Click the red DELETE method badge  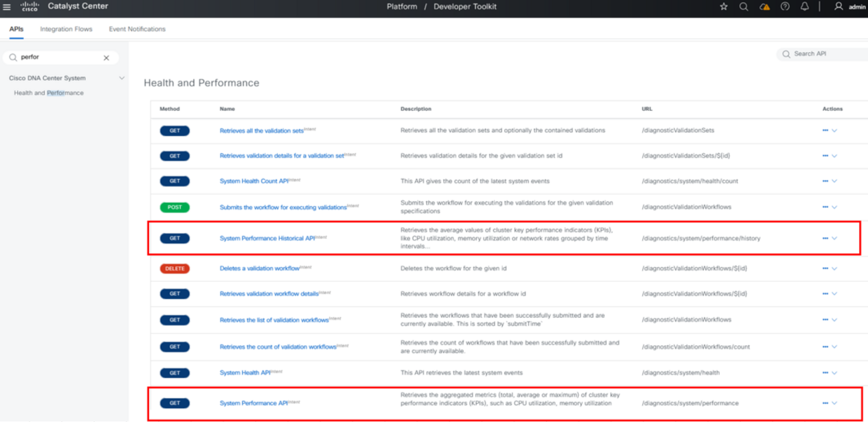[174, 268]
